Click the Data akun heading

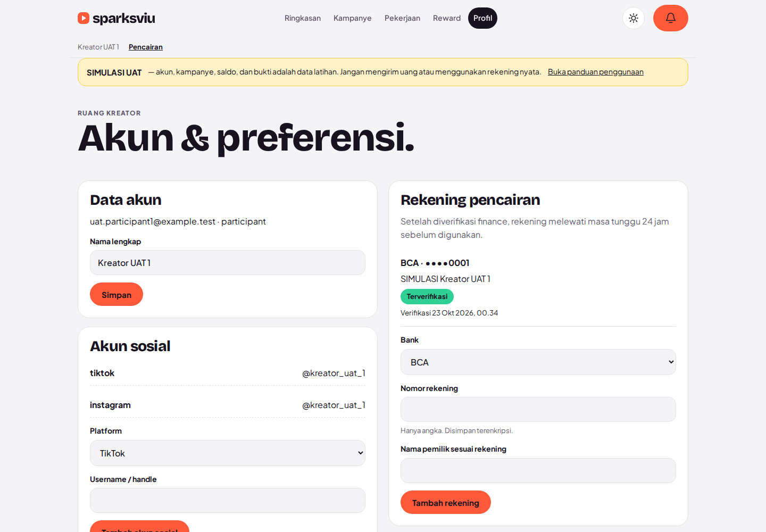[x=126, y=200]
